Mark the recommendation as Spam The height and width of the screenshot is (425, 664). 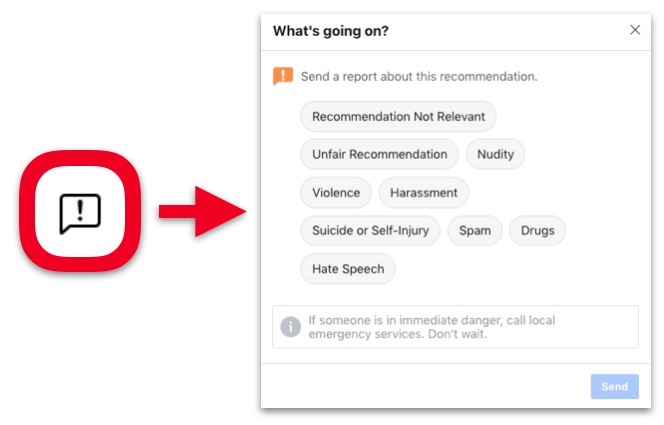coord(475,231)
